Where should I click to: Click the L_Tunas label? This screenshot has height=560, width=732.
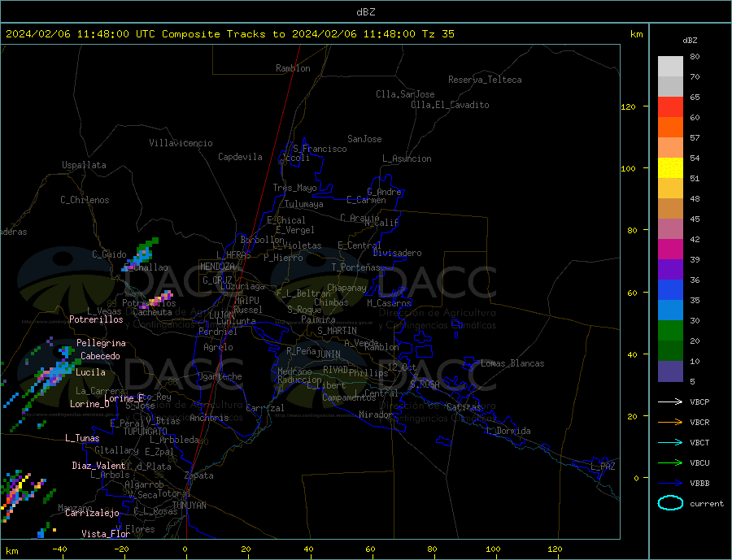[83, 438]
